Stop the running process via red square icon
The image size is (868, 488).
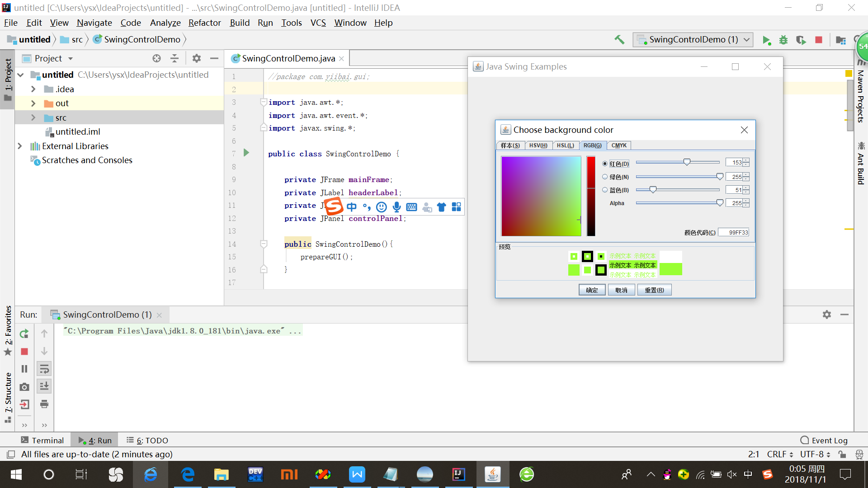click(818, 40)
